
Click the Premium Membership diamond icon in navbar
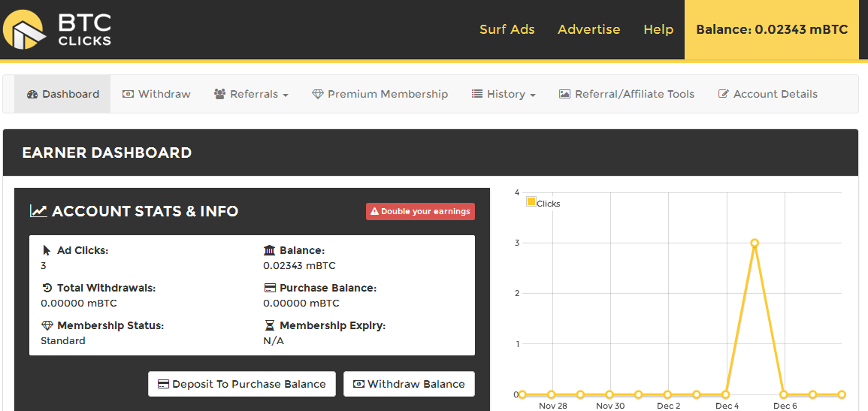[x=317, y=94]
